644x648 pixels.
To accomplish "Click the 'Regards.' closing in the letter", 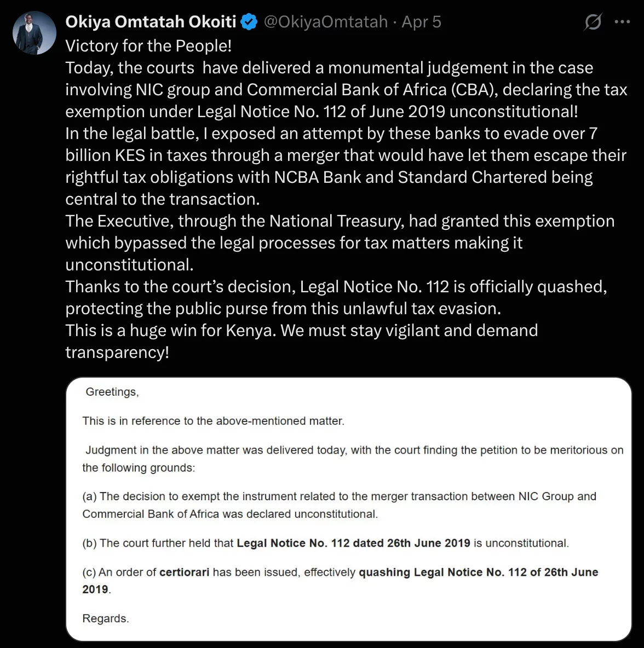I will point(106,618).
